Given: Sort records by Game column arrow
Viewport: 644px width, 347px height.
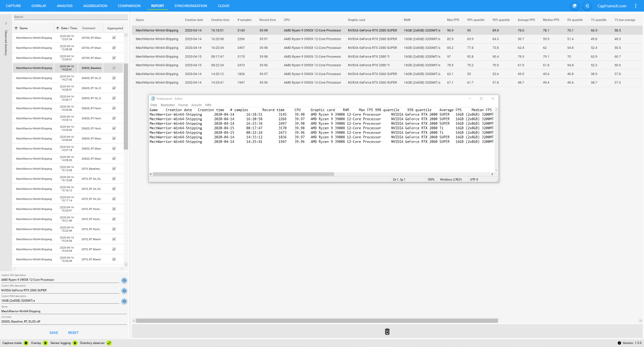Looking at the screenshot, I should tap(16, 28).
